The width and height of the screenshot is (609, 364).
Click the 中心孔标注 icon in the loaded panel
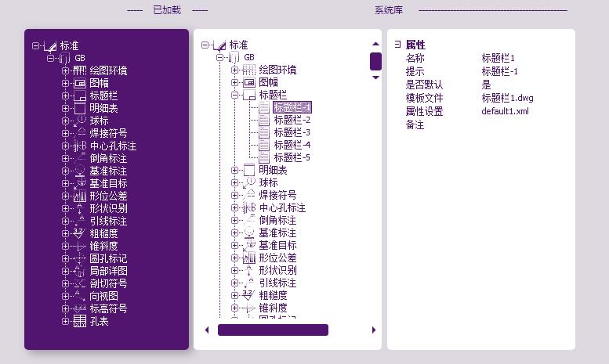pyautogui.click(x=80, y=146)
